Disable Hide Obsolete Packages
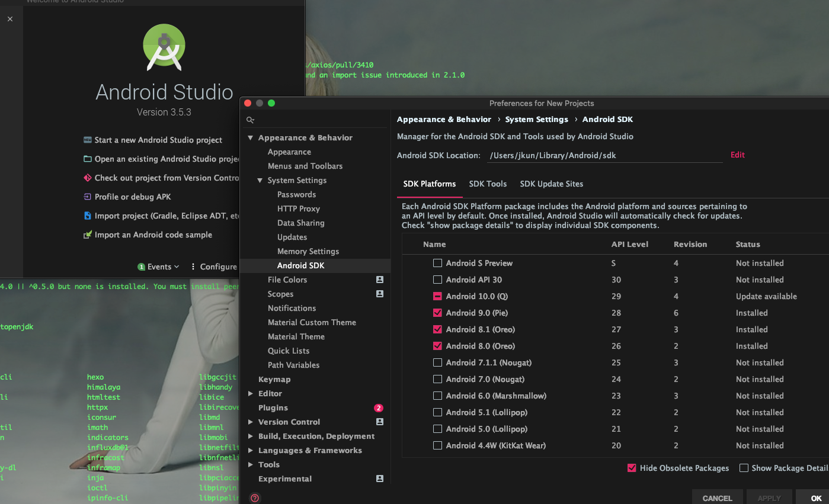Screen dimensions: 829x504 (632, 468)
